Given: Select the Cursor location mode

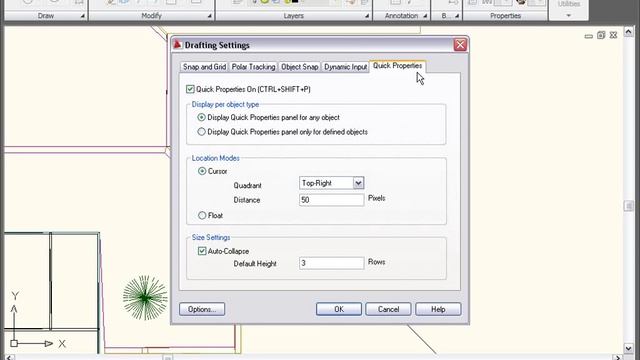Looking at the screenshot, I should pyautogui.click(x=202, y=171).
